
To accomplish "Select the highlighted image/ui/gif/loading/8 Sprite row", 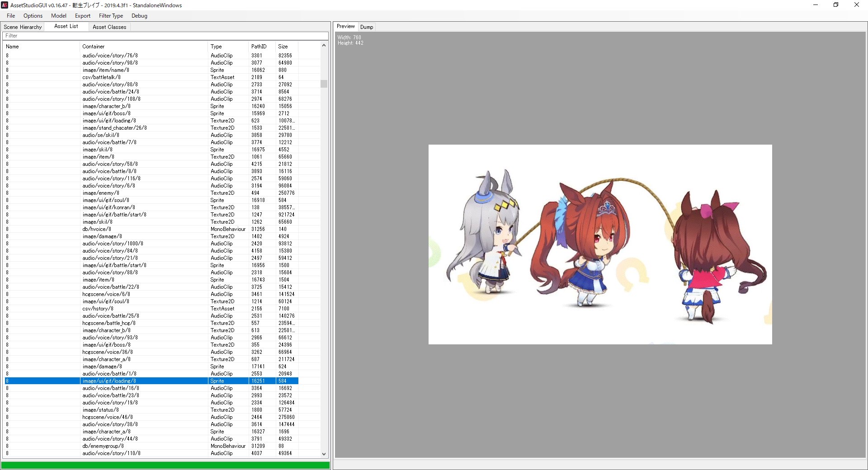I will coord(151,381).
